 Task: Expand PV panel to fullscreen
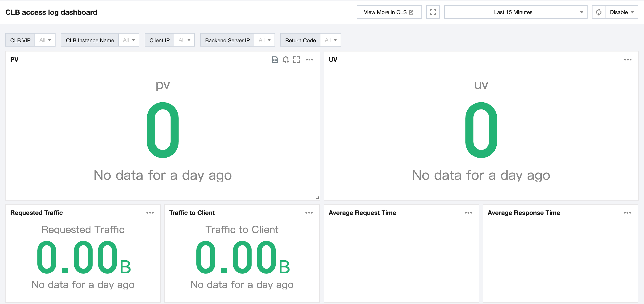pos(296,60)
